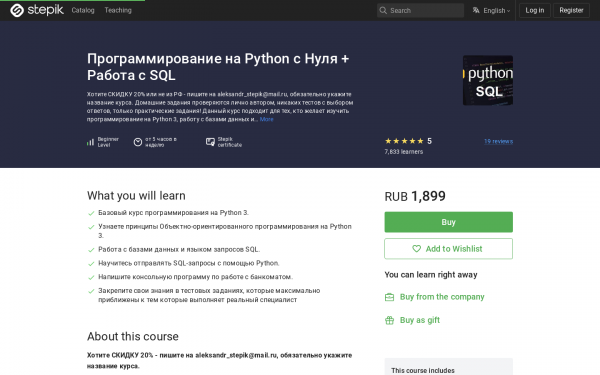Click You can learn right away text
The width and height of the screenshot is (600, 375).
tap(431, 275)
